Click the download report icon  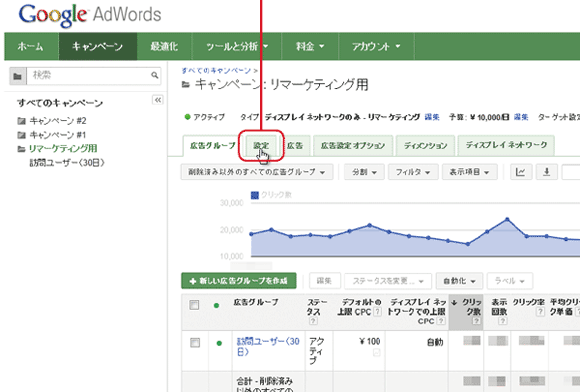(x=546, y=172)
